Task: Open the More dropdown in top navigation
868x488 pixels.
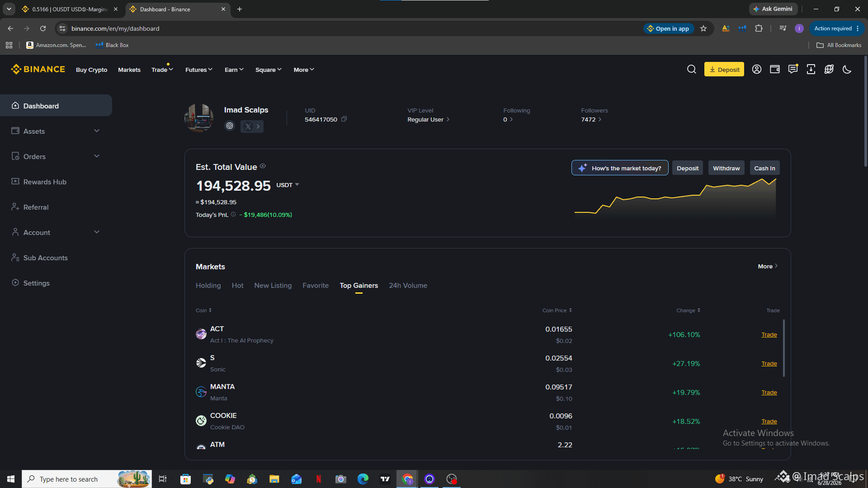Action: point(304,70)
